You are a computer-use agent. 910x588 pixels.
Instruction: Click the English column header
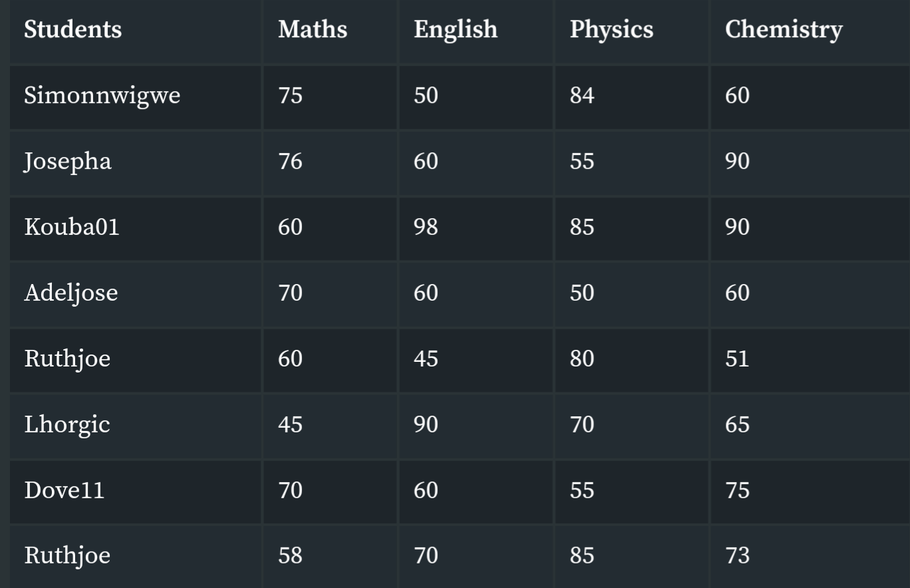tap(476, 31)
